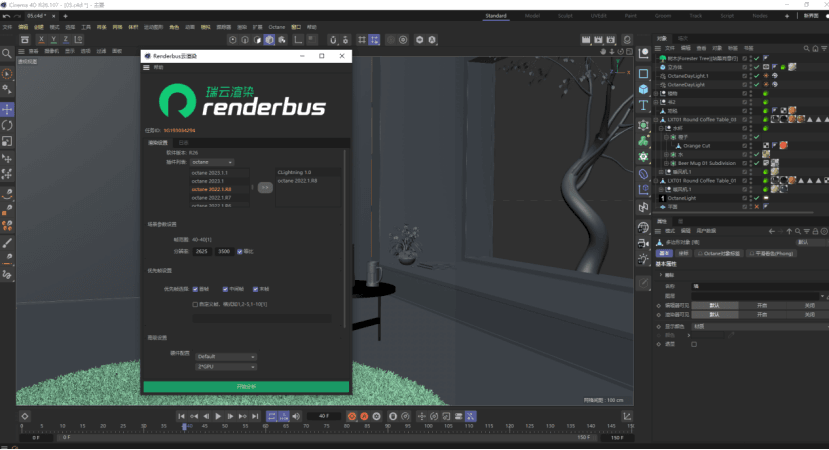Viewport: 829px width, 450px height.
Task: Toggle the Z axis lock icon
Action: [66, 40]
